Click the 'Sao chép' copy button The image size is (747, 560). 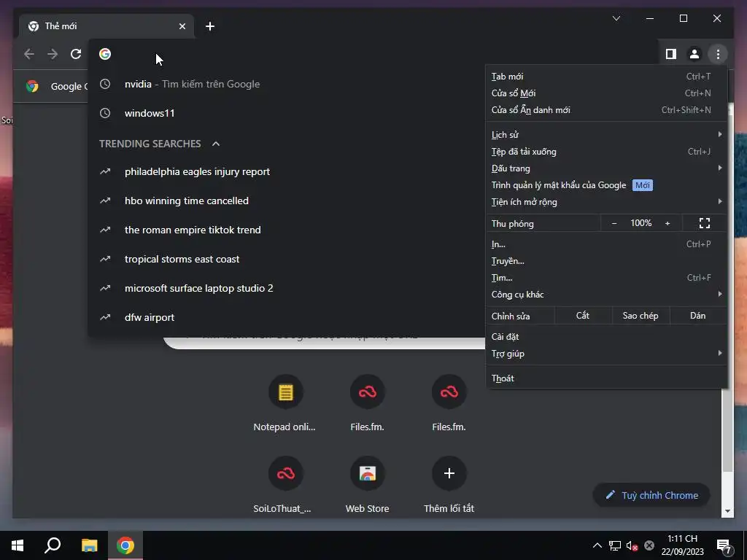coord(640,316)
